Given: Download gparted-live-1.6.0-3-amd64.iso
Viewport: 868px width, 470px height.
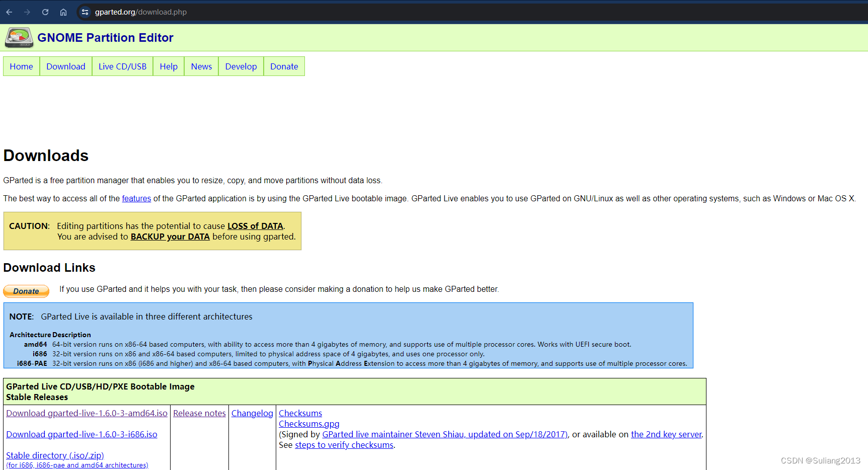Looking at the screenshot, I should (87, 413).
